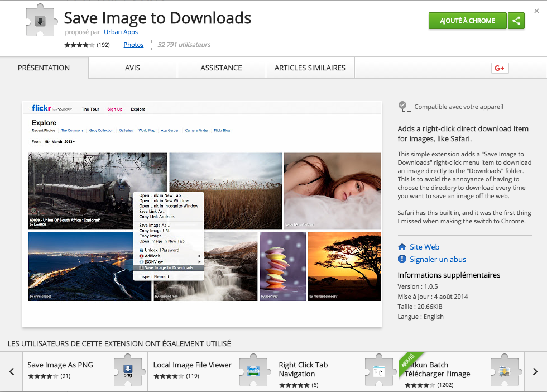Click the Save Image As PNG star rating

[x=44, y=376]
